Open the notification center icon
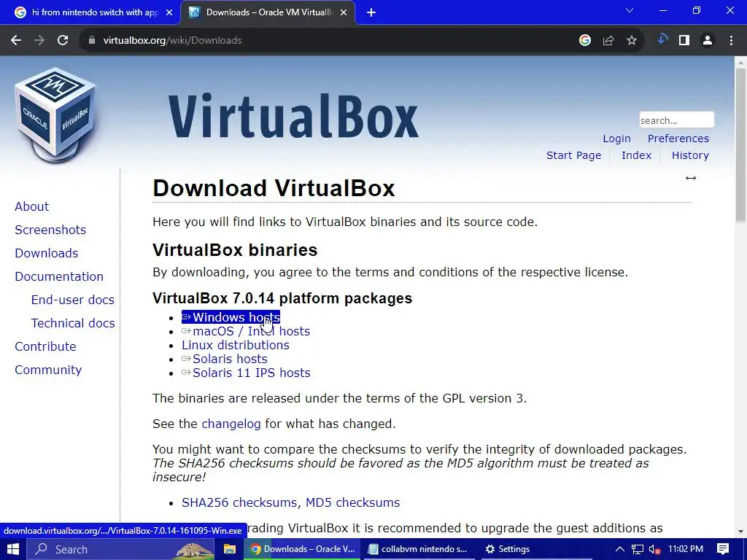This screenshot has width=747, height=560. click(723, 549)
